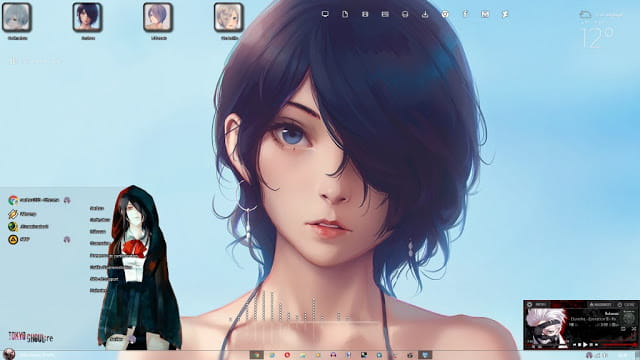Open the Twitter bird icon
640x360 pixels.
click(x=505, y=14)
